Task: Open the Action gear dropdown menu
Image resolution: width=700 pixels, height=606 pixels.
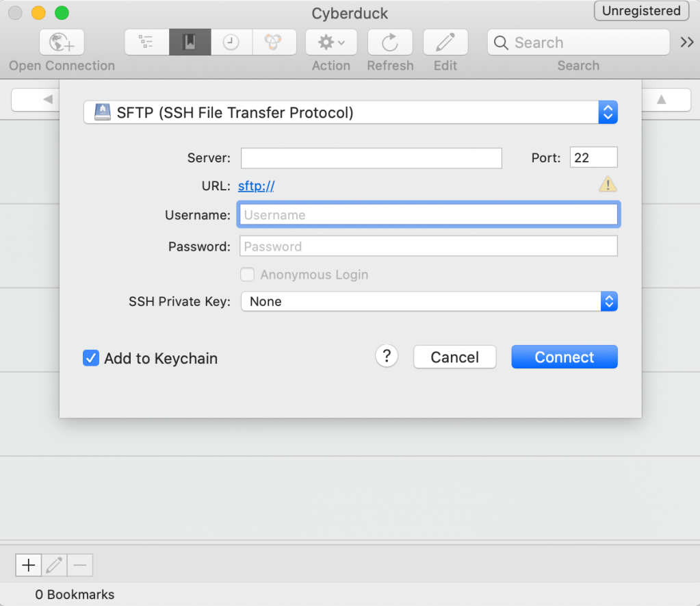Action: pos(330,42)
